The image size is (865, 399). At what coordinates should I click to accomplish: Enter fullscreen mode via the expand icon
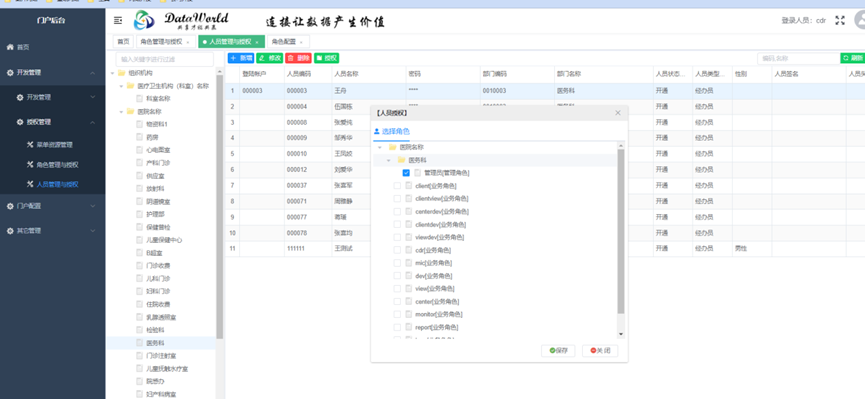840,20
